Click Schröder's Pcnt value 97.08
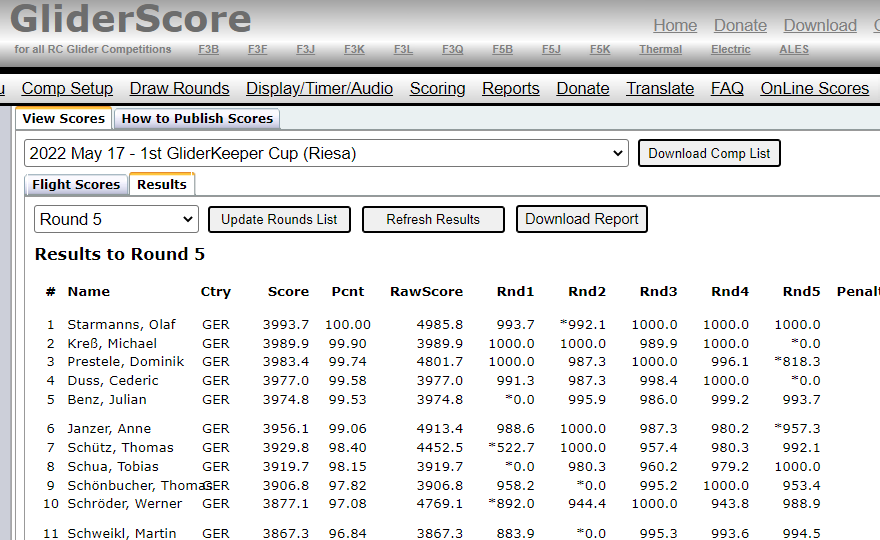880x540 pixels. 347,504
